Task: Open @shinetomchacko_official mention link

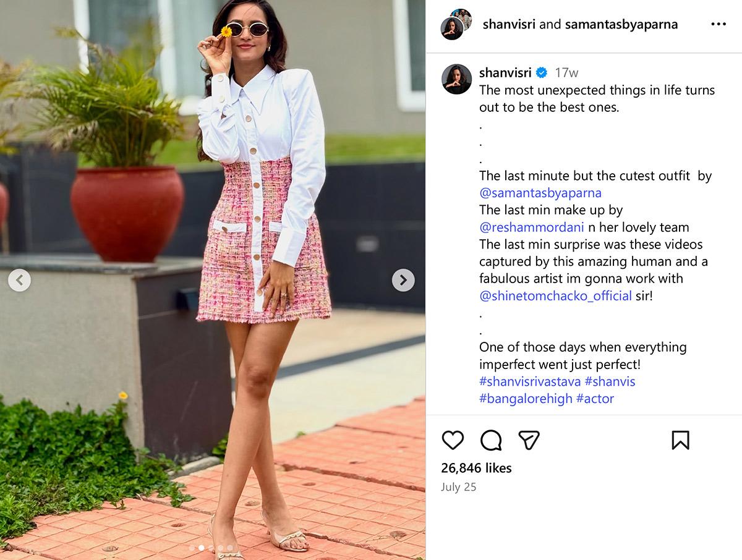Action: coord(556,295)
